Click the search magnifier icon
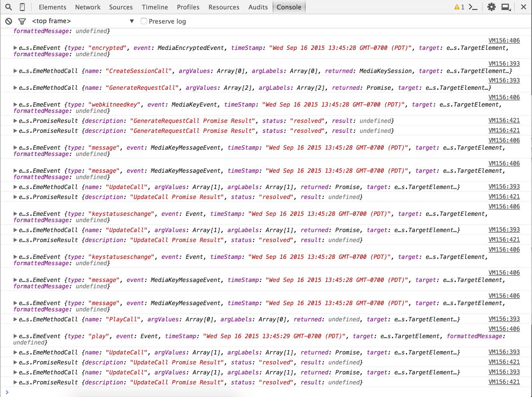This screenshot has width=532, height=397. [8, 7]
